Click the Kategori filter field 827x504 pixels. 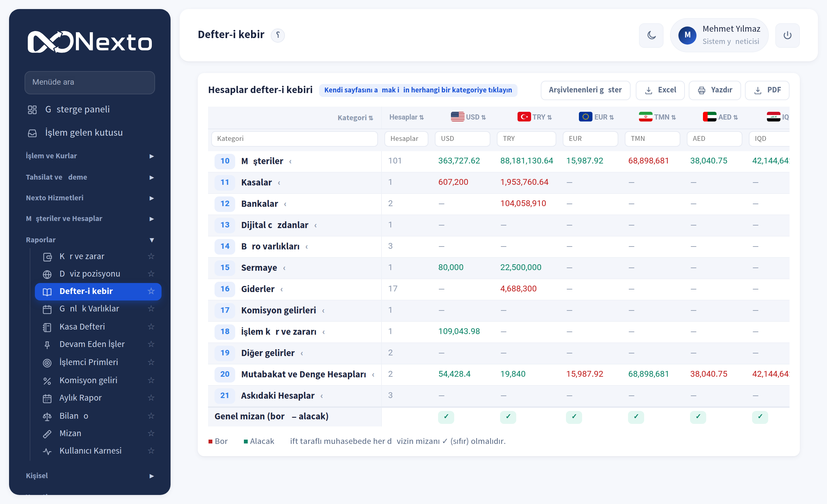coord(294,139)
